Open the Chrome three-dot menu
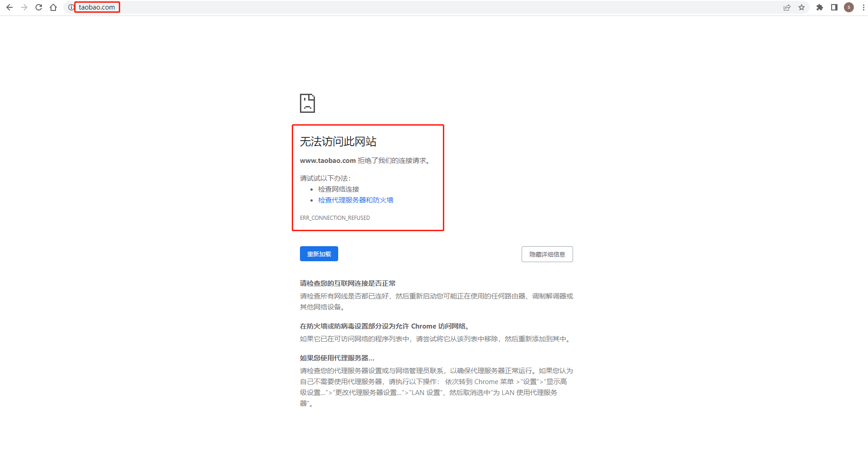This screenshot has width=868, height=466. [863, 7]
